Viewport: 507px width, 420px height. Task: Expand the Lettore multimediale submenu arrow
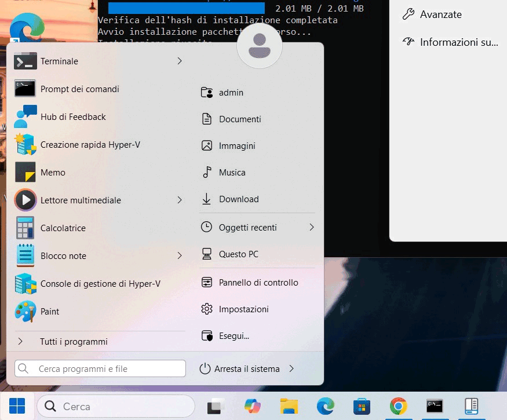[180, 200]
